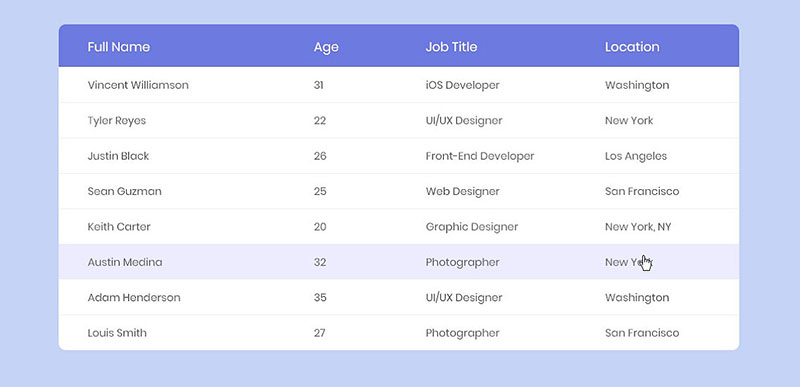Select the Adam Henderson name cell
The image size is (800, 387).
pos(134,297)
